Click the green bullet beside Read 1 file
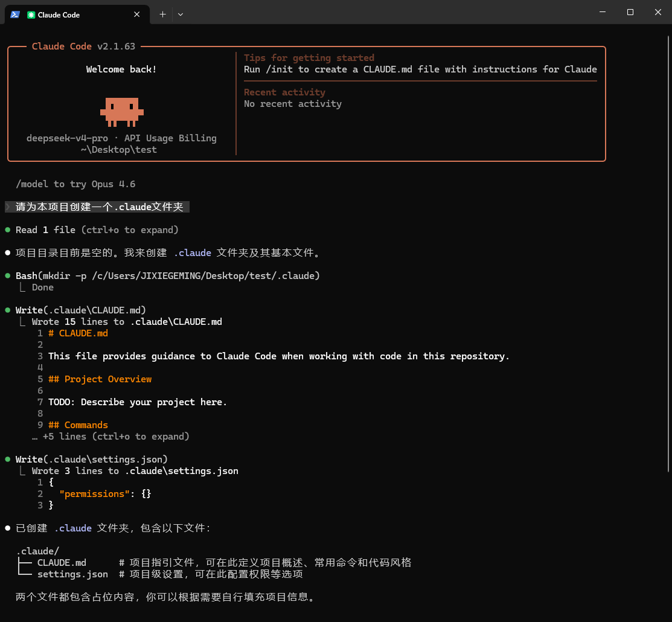This screenshot has width=672, height=622. tap(8, 229)
